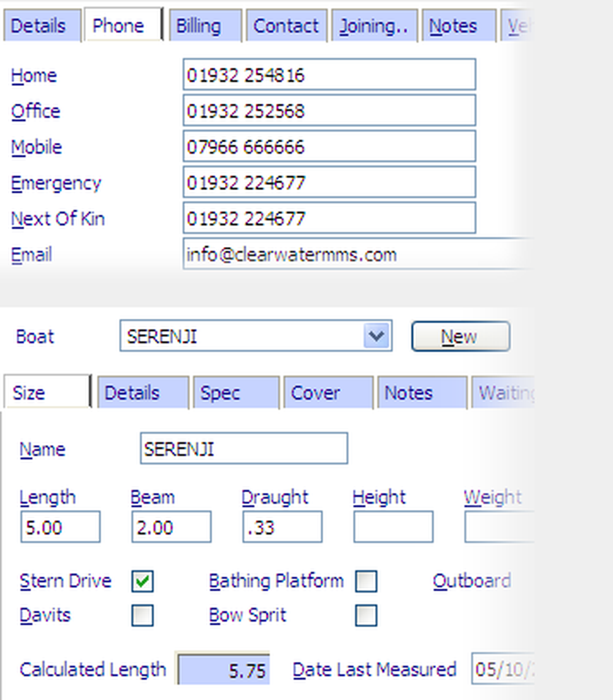This screenshot has height=700, width=613.
Task: Click the empty Height field
Action: point(392,528)
